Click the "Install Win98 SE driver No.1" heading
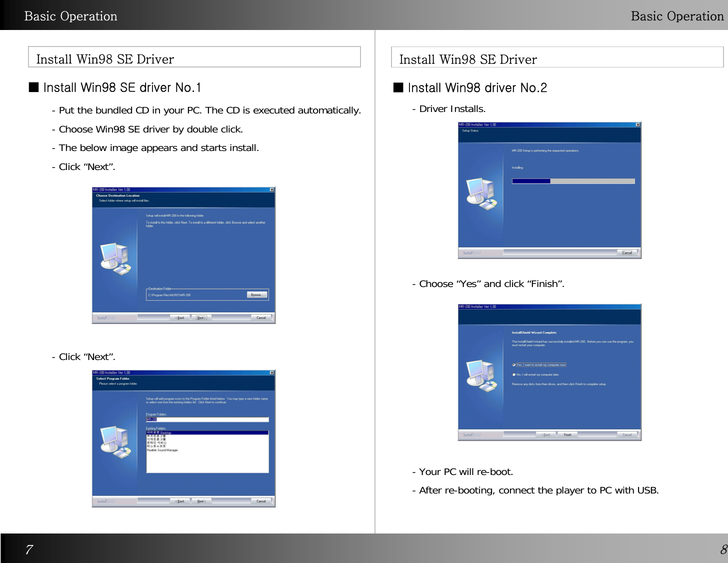Image resolution: width=728 pixels, height=563 pixels. [x=122, y=88]
